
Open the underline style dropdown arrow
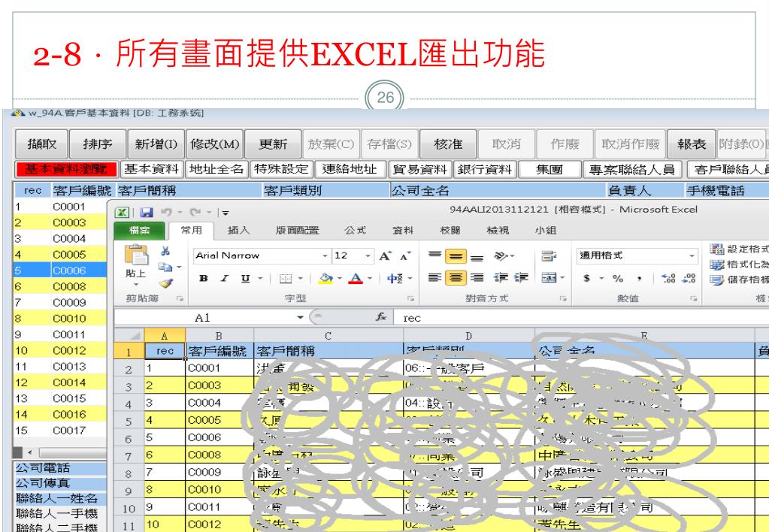pos(260,279)
